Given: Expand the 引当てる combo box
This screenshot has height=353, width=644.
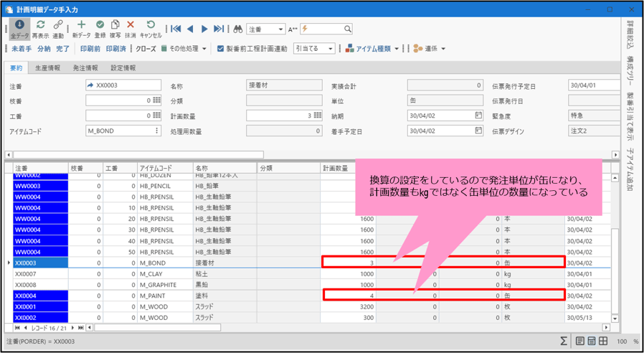Looking at the screenshot, I should [x=331, y=49].
